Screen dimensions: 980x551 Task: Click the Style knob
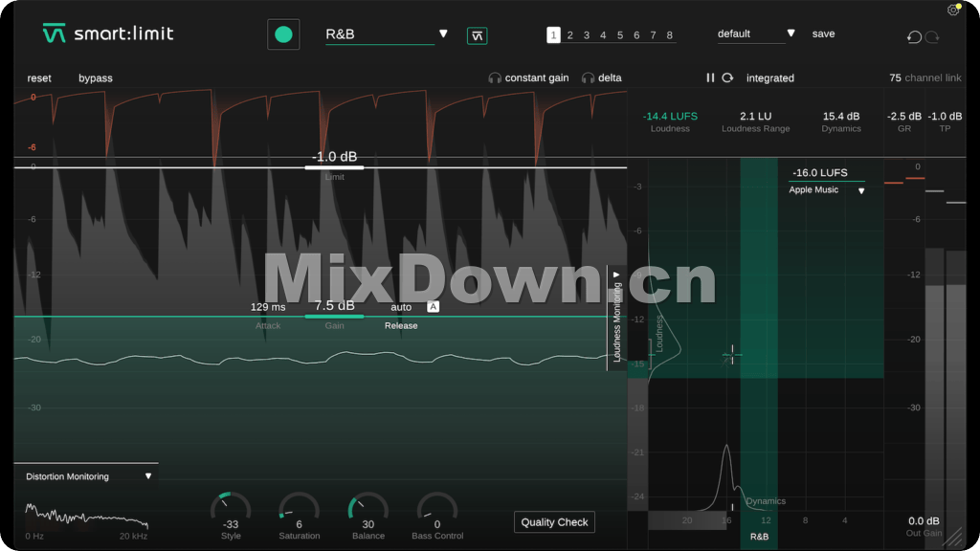click(x=230, y=507)
